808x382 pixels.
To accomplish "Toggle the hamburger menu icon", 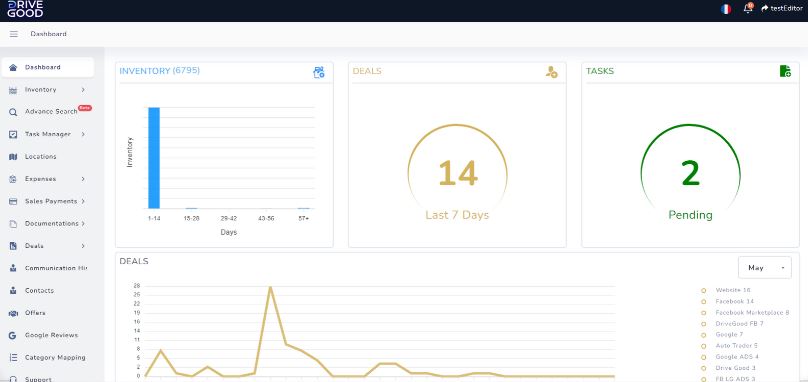I will (14, 34).
